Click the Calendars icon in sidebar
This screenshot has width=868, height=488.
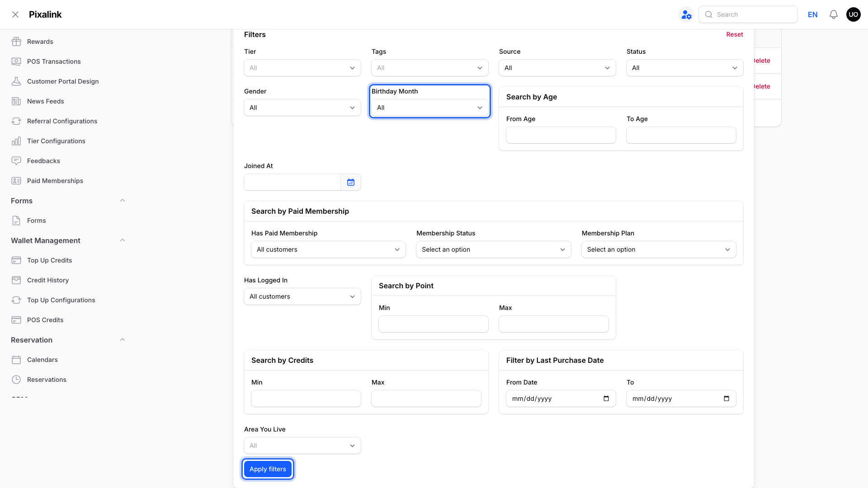(16, 360)
